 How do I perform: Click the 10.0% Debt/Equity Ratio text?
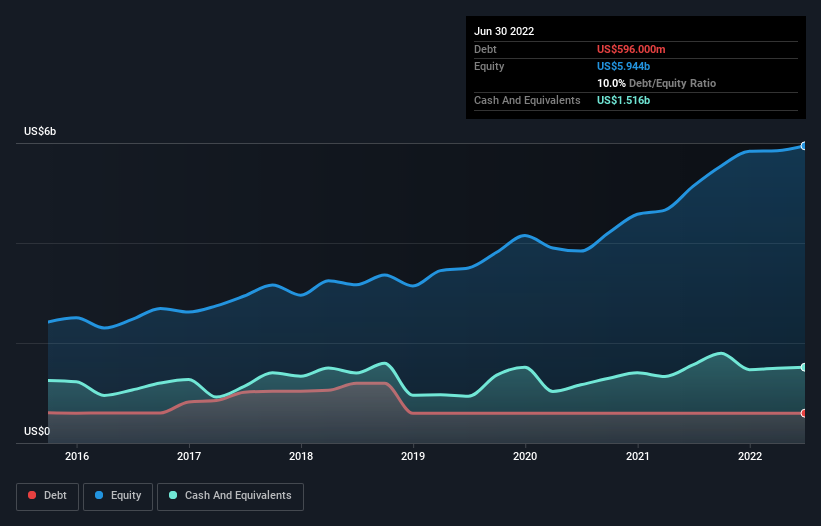(656, 83)
